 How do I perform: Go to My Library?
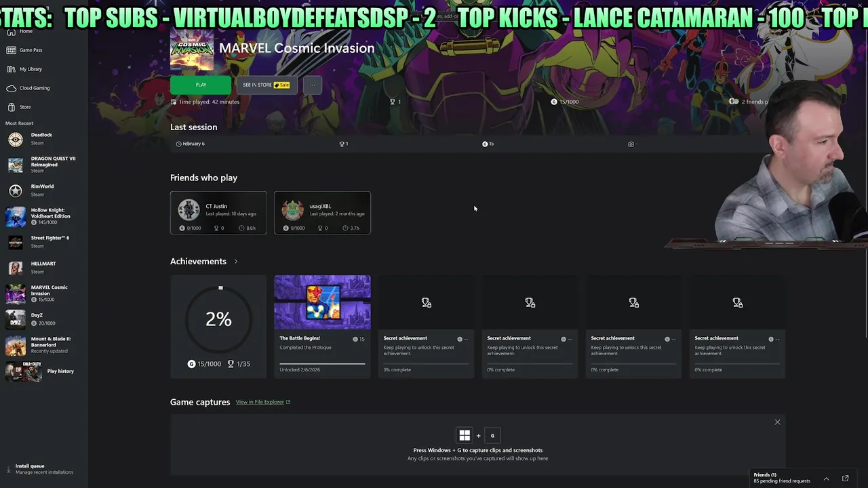[x=31, y=69]
